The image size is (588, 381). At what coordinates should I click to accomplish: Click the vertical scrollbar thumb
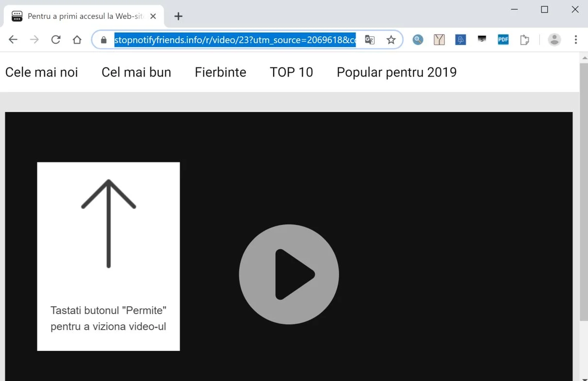[584, 191]
